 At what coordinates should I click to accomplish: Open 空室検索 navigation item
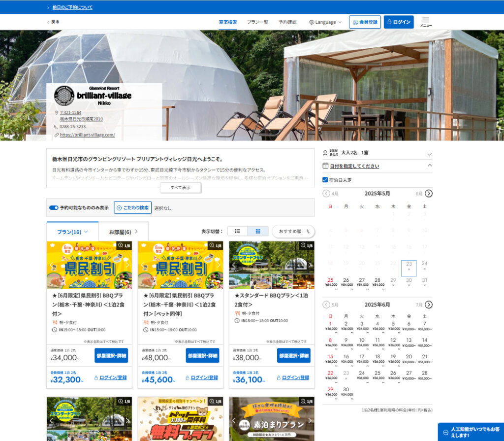pos(227,22)
